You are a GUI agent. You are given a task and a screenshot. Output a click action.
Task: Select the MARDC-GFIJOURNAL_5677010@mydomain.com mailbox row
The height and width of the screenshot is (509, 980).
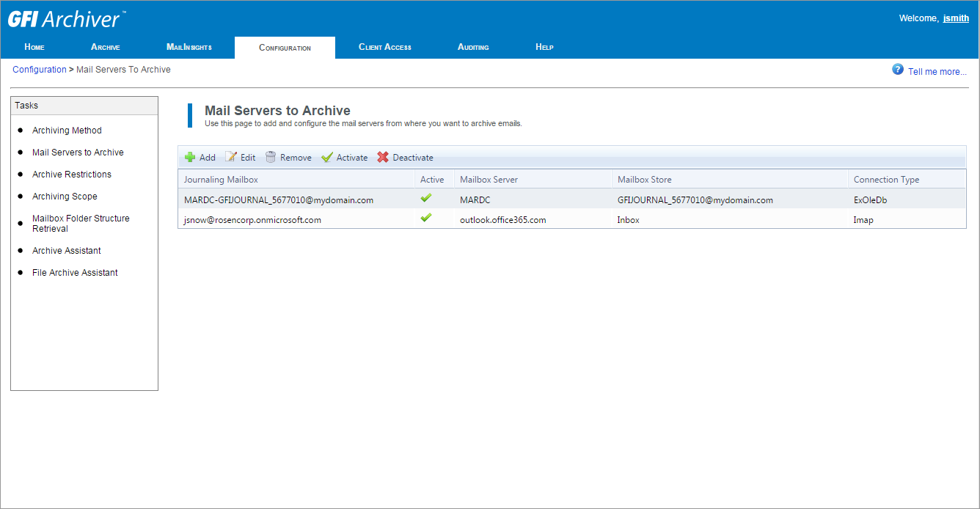click(571, 199)
